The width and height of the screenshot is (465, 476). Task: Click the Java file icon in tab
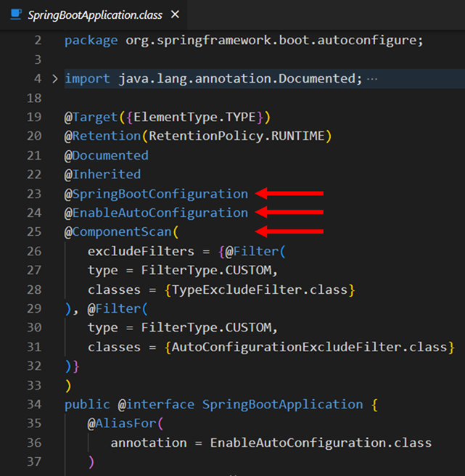(x=16, y=15)
